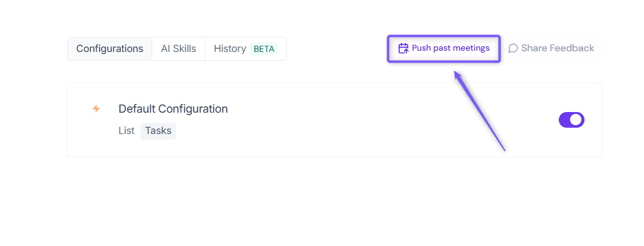Viewport: 644px width, 246px height.
Task: Click the word Skills in the tab bar
Action: [x=184, y=49]
